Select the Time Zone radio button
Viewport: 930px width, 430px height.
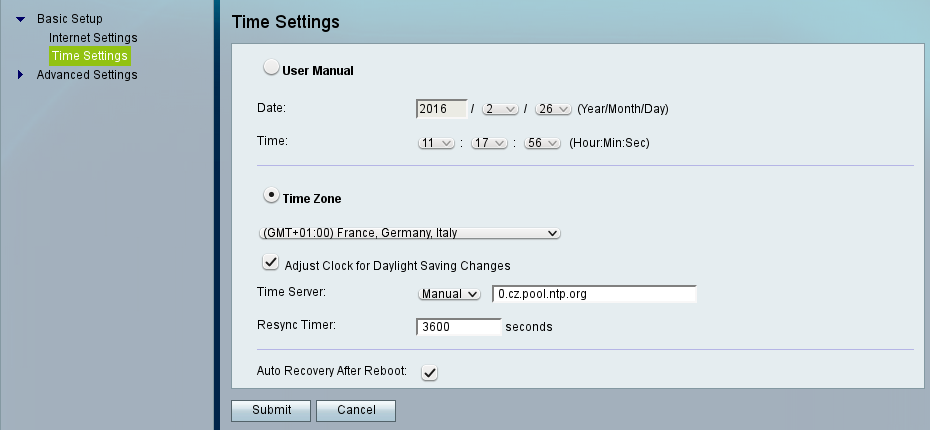pyautogui.click(x=271, y=197)
